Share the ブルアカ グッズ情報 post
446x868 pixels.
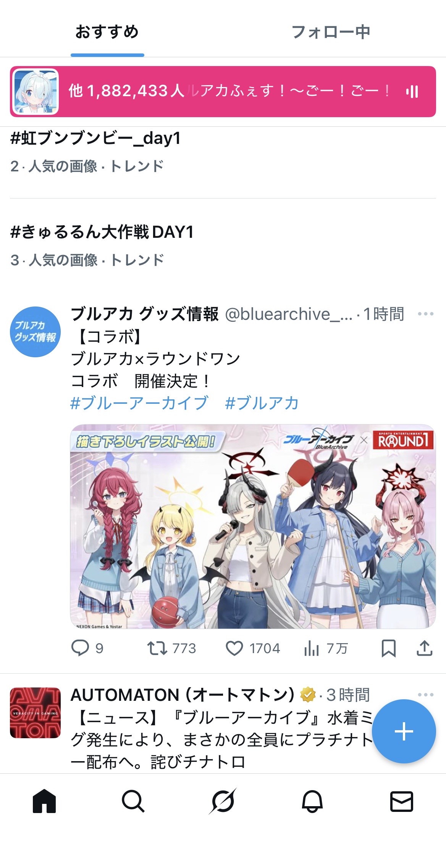(x=424, y=648)
